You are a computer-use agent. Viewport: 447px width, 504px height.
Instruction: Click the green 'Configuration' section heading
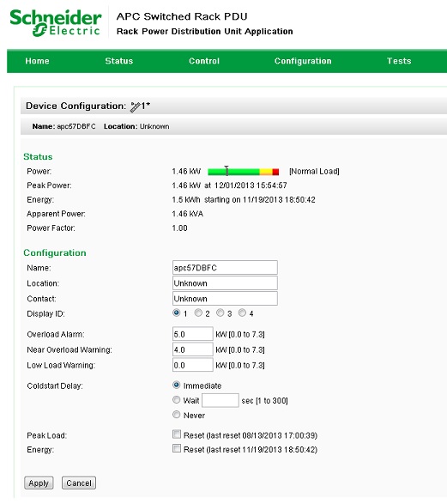click(x=55, y=253)
